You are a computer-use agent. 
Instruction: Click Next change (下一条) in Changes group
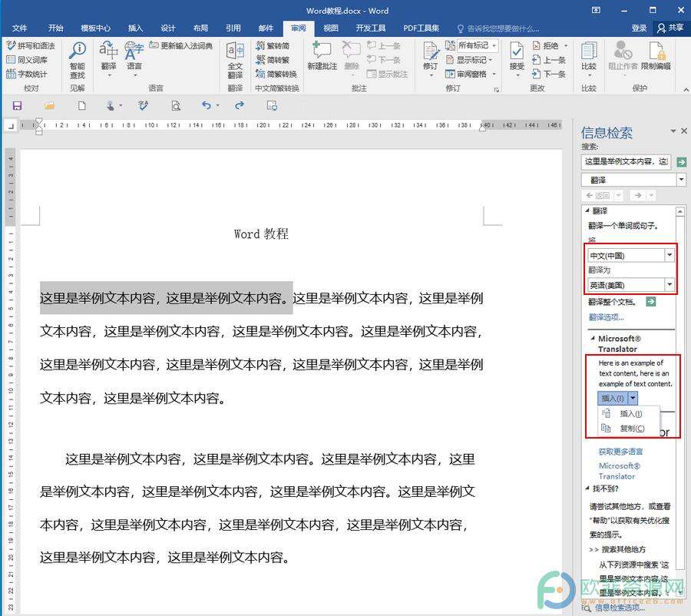coord(549,74)
